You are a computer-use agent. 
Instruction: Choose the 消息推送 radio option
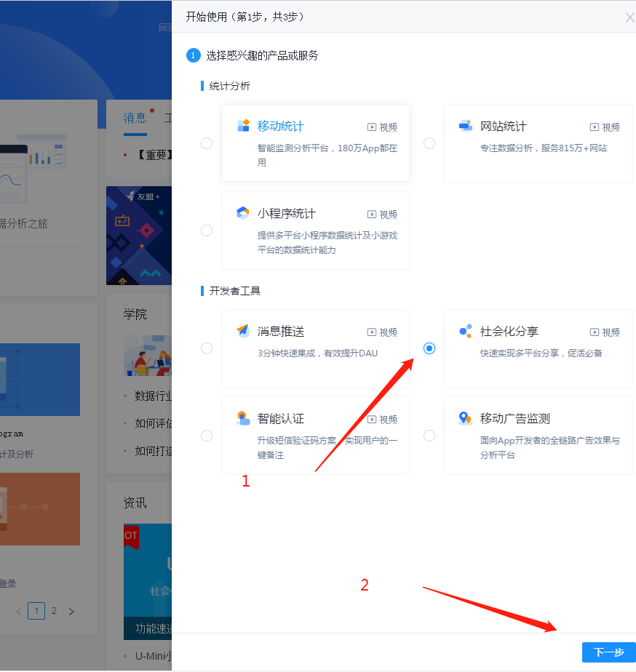(207, 348)
